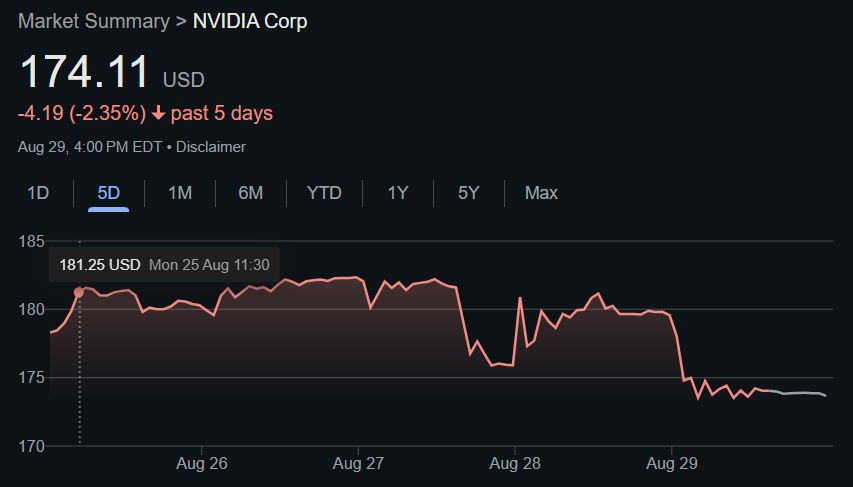
Task: Click the Aug 29 date label
Action: click(x=672, y=464)
